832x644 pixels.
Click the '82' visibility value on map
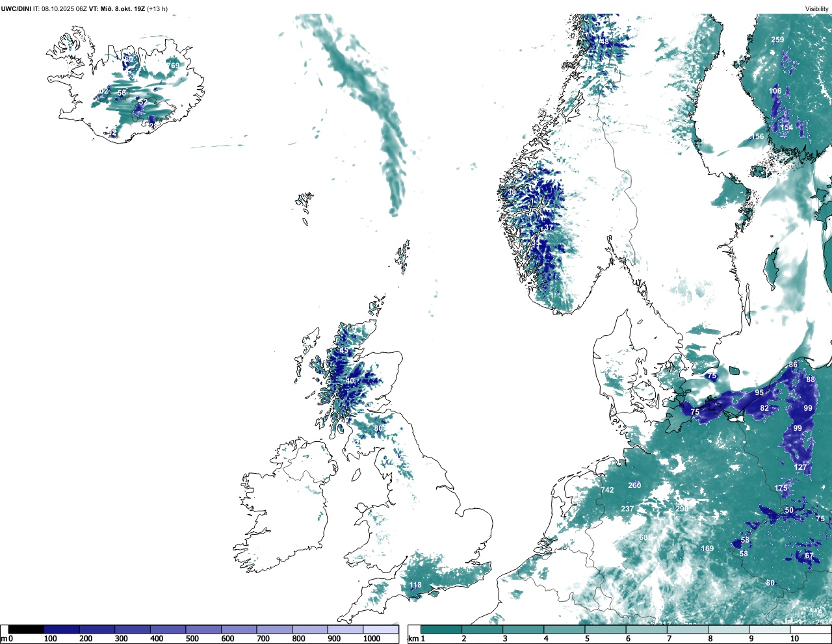point(764,409)
